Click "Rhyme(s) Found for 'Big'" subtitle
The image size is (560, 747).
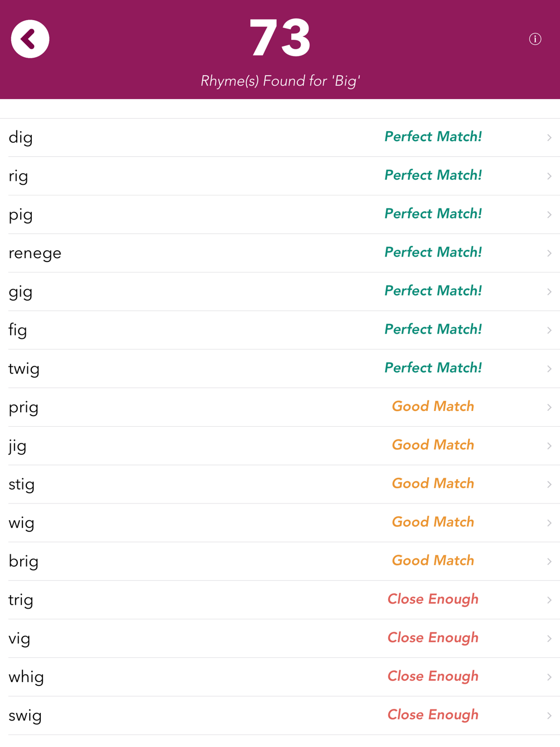click(x=280, y=81)
